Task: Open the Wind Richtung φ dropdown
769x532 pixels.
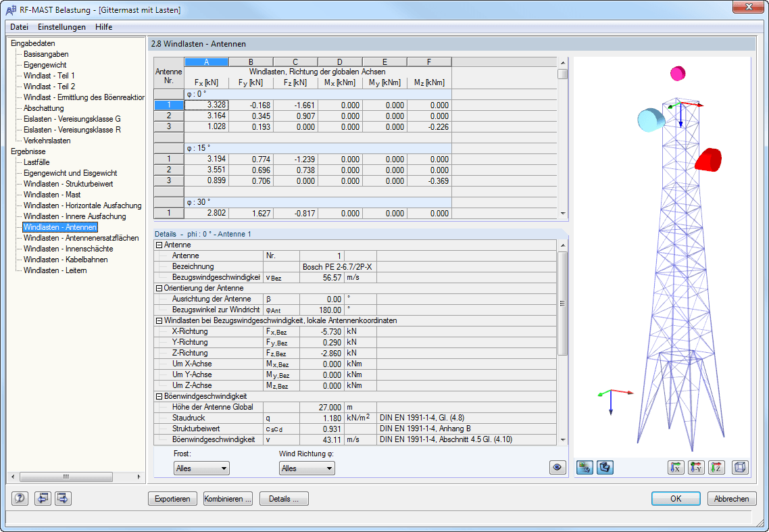Action: click(307, 468)
